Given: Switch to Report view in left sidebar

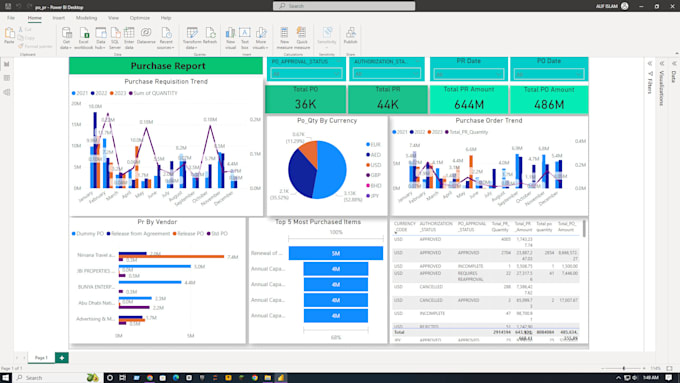Looking at the screenshot, I should tap(7, 64).
